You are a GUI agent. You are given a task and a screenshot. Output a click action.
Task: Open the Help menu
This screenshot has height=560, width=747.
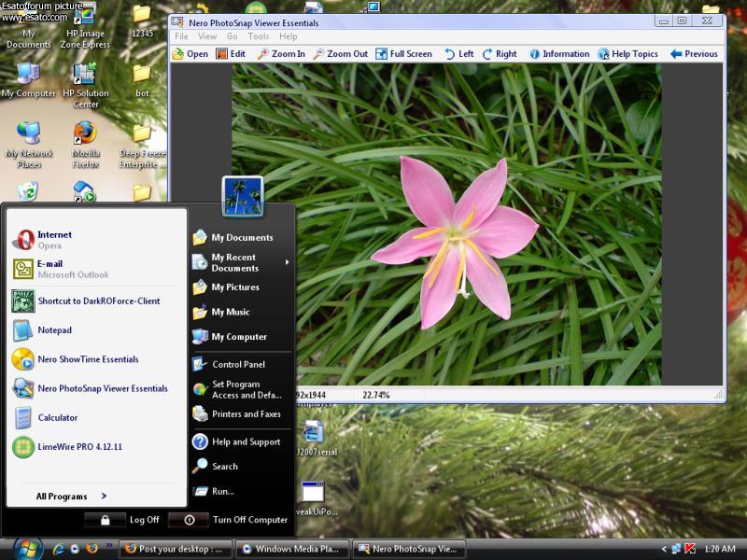tap(288, 36)
